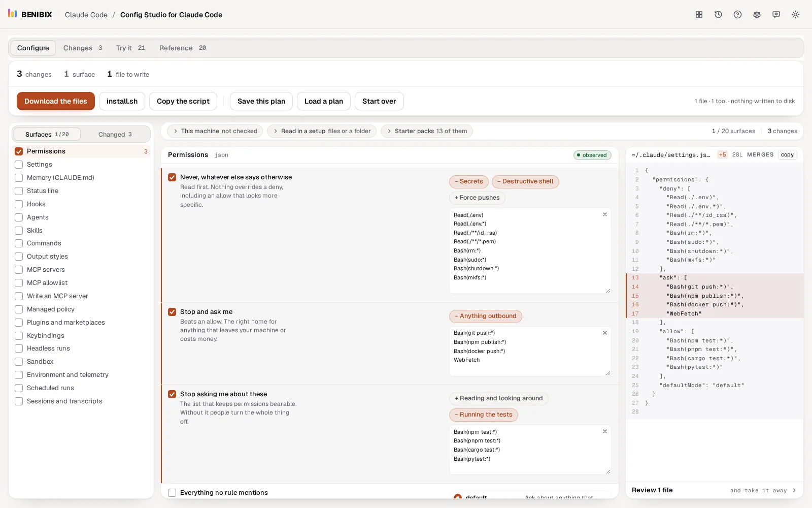Clear the allow rules list with its X
Viewport: 812px width, 508px height.
tap(605, 431)
